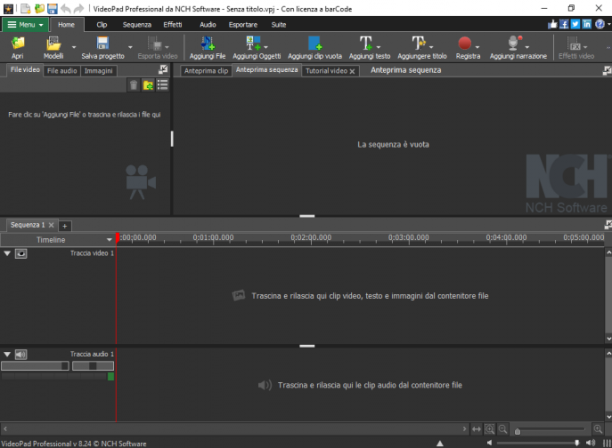This screenshot has width=612, height=448.
Task: Click the Aggiungi narrazione microphone icon
Action: [x=514, y=44]
